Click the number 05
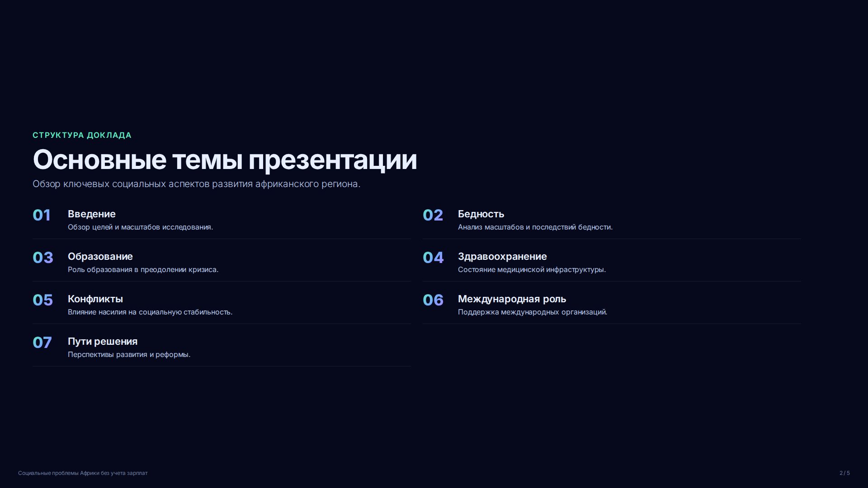The height and width of the screenshot is (488, 868). pyautogui.click(x=42, y=300)
